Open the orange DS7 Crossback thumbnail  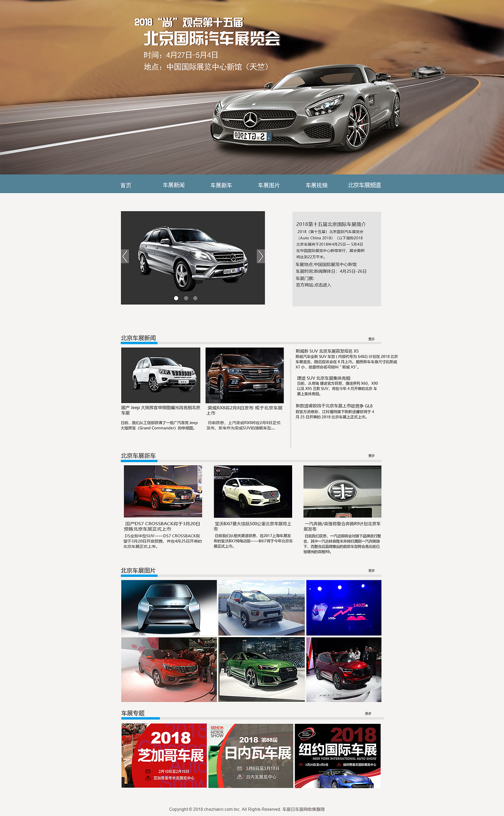[x=163, y=491]
